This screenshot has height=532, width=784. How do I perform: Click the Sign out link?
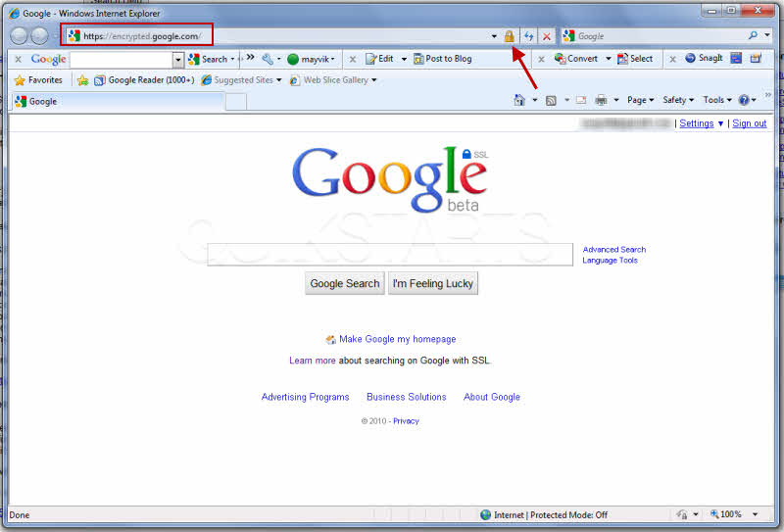(749, 123)
